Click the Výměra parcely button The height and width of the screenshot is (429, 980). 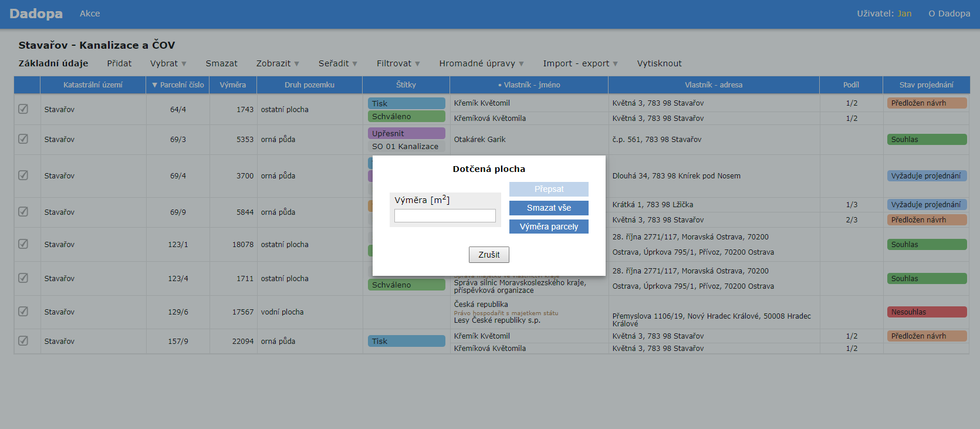pyautogui.click(x=549, y=227)
